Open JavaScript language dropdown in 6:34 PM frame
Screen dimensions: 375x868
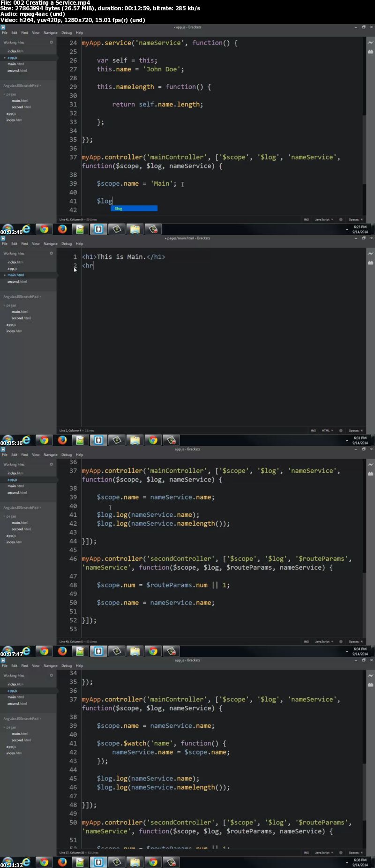click(x=324, y=642)
